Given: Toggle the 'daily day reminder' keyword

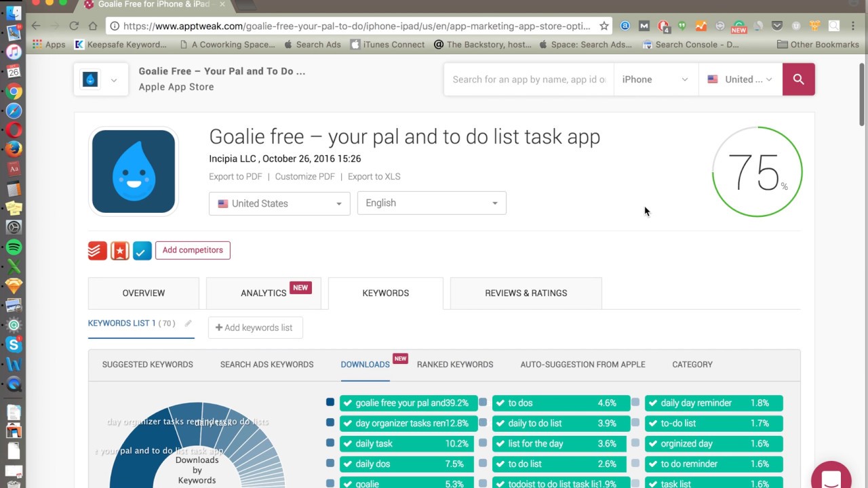Looking at the screenshot, I should pos(713,403).
